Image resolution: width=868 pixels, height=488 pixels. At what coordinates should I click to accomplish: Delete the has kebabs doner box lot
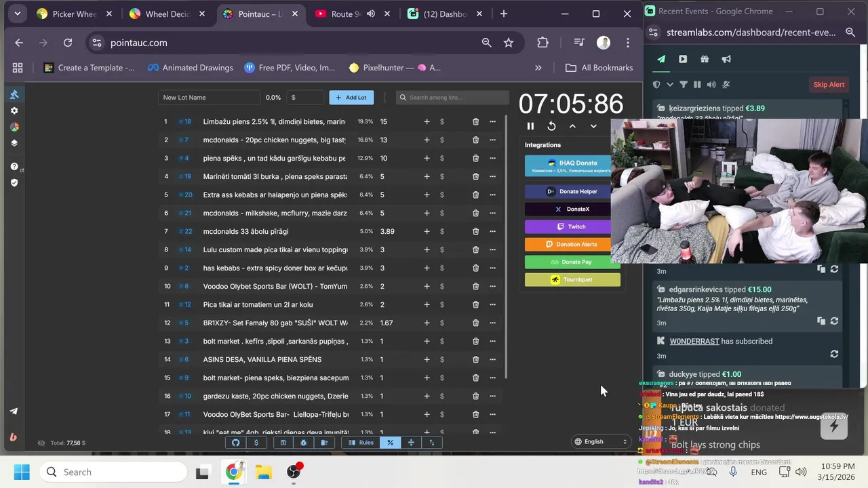[x=475, y=268]
